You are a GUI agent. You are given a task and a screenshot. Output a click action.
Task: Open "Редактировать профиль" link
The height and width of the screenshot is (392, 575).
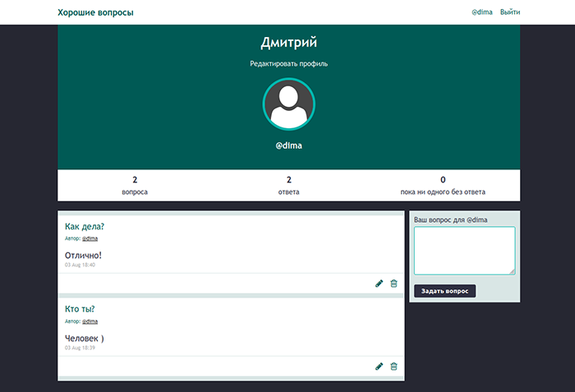(289, 63)
